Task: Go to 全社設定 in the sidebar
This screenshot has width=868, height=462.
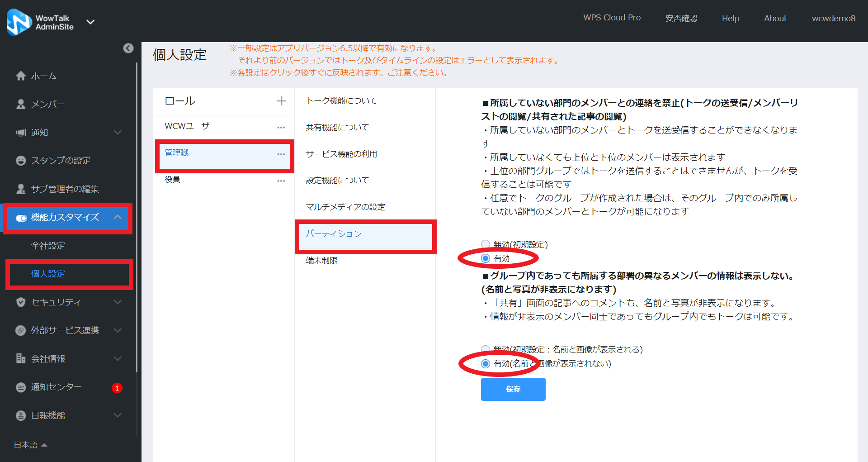Action: pyautogui.click(x=48, y=246)
